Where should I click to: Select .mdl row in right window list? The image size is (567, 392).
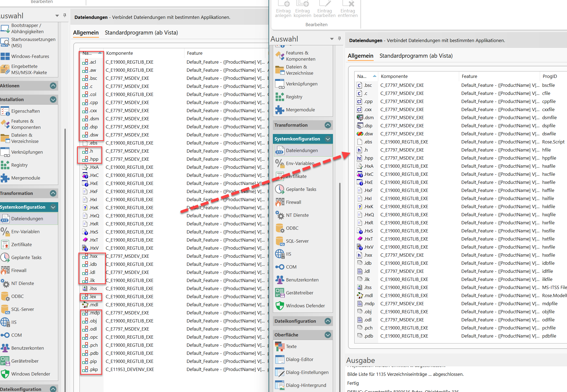click(x=461, y=295)
